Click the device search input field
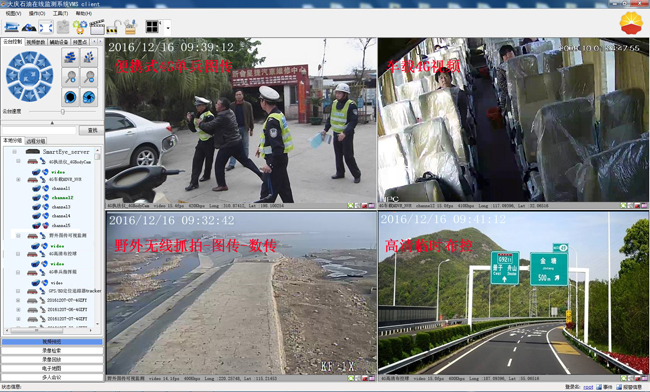Screen dimensions: 650x392 click(x=39, y=131)
